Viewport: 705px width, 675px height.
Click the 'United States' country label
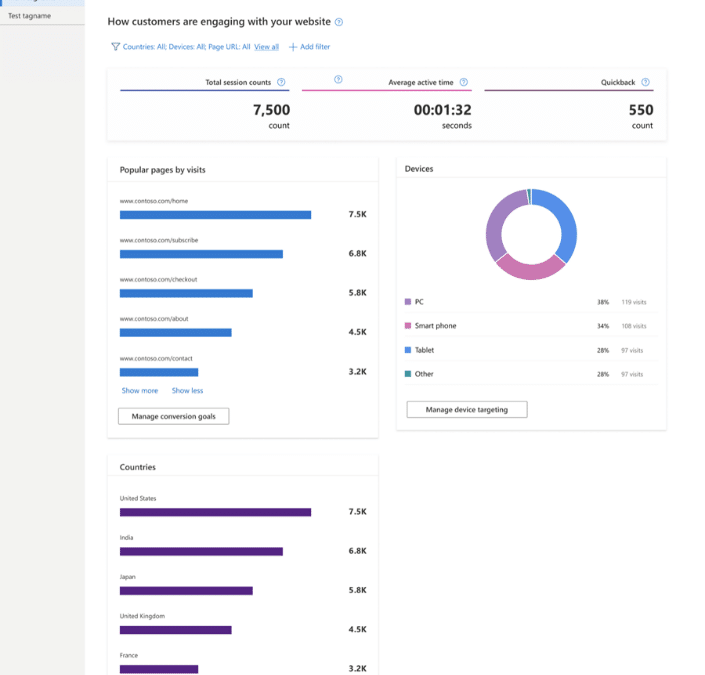pyautogui.click(x=138, y=498)
